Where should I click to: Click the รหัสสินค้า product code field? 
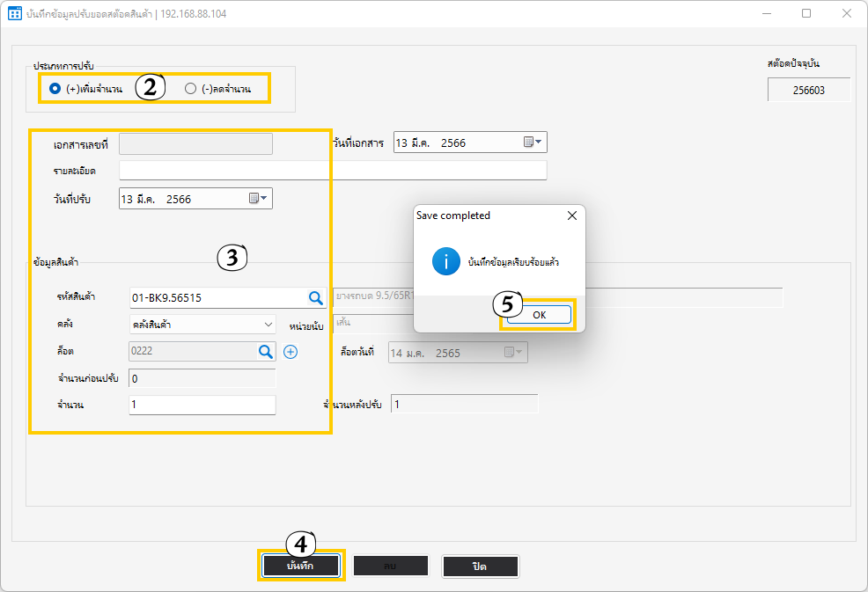click(x=216, y=298)
